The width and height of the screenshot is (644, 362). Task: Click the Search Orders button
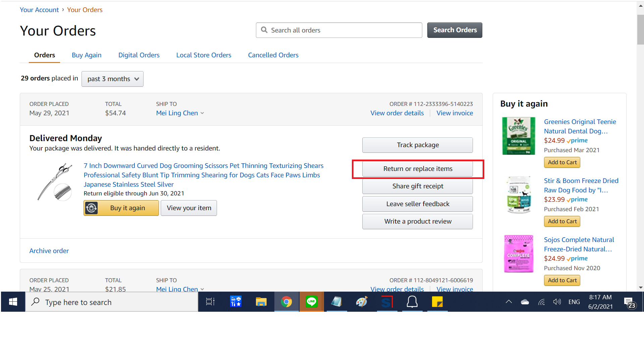click(x=455, y=30)
